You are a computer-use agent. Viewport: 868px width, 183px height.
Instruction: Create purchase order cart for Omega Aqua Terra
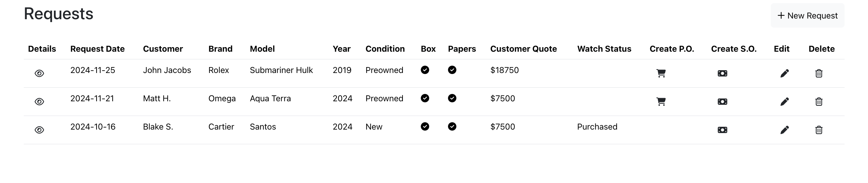point(661,102)
